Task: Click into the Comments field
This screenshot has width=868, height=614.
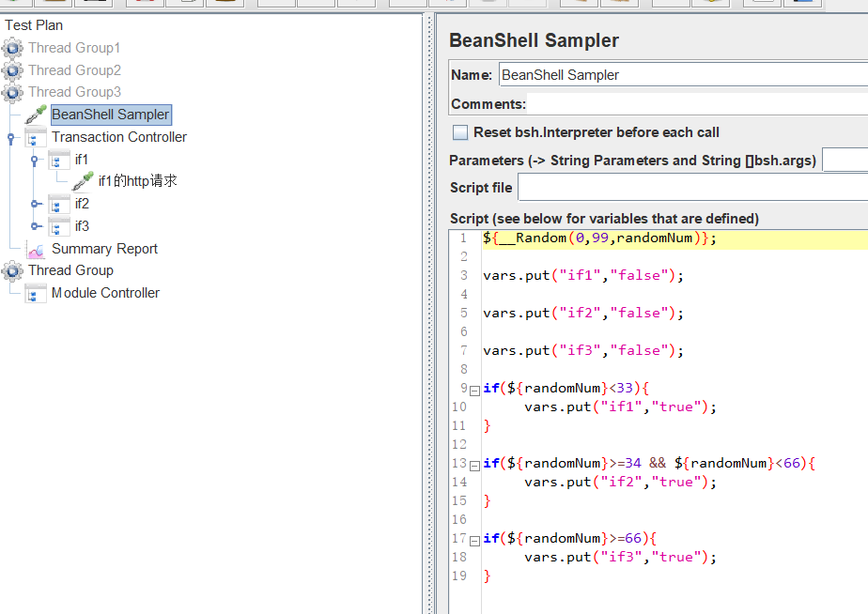Action: [x=697, y=104]
